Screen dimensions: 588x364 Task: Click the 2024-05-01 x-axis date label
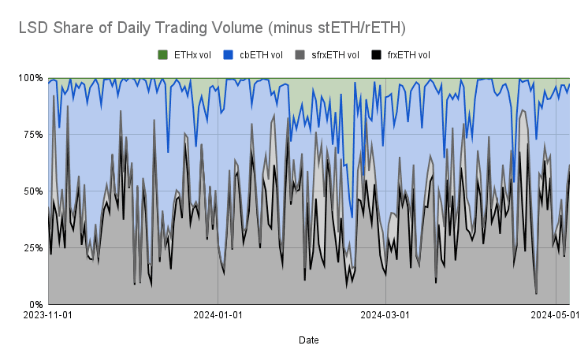[x=556, y=316]
